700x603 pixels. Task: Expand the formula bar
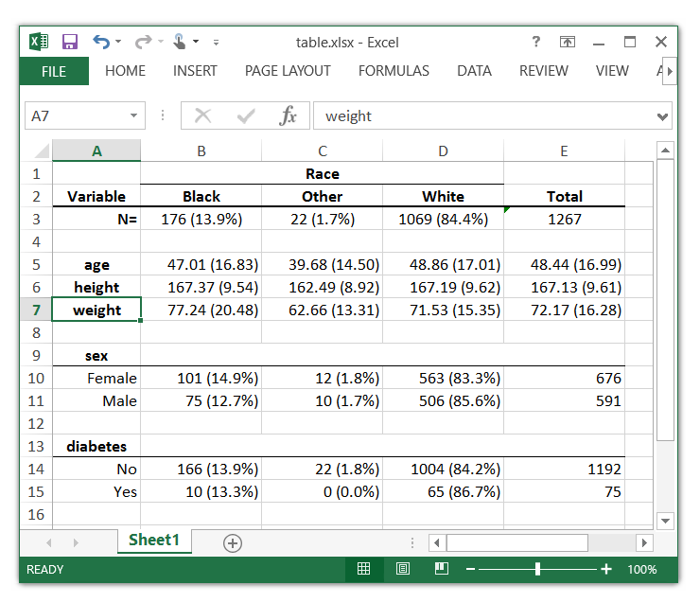click(x=662, y=116)
